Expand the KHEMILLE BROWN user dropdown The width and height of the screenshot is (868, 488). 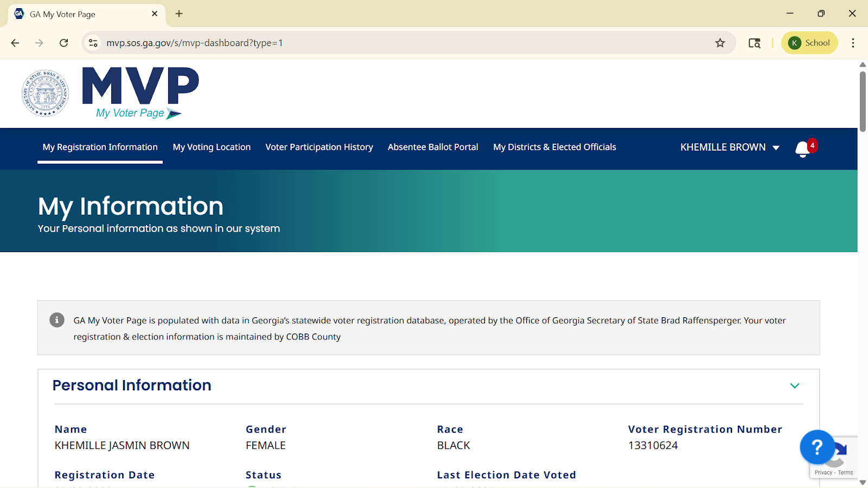click(730, 147)
